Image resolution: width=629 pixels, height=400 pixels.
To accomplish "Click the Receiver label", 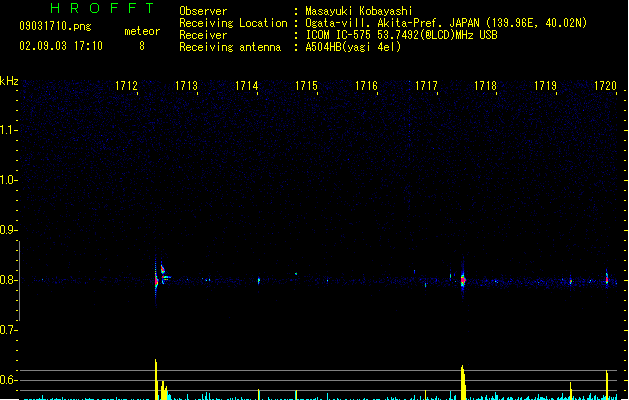I will (x=203, y=35).
